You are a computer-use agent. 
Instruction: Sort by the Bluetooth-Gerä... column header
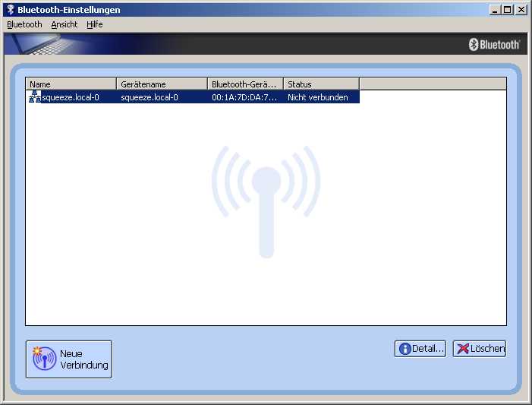[x=245, y=84]
